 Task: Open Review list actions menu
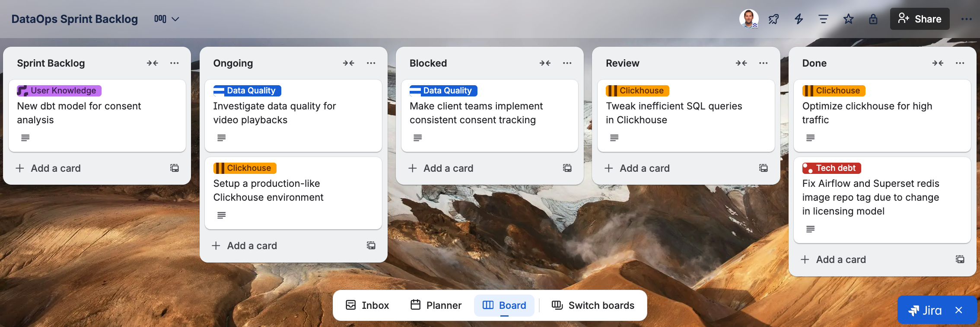(764, 63)
